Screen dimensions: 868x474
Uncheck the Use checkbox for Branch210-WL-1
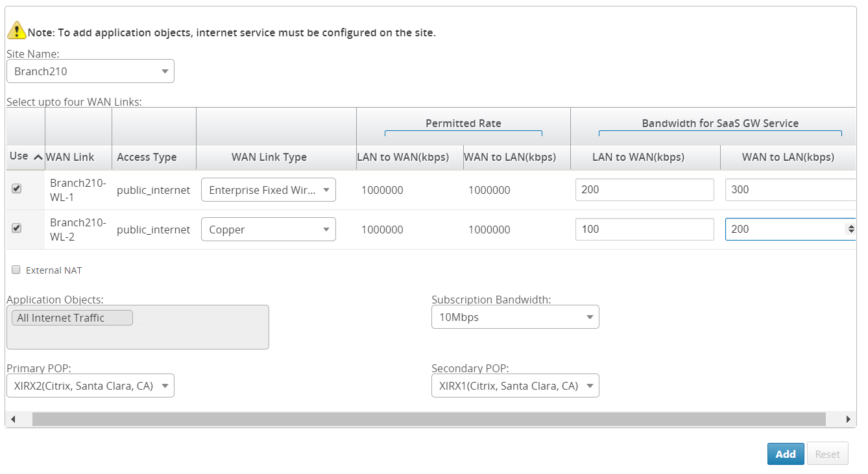pos(17,189)
